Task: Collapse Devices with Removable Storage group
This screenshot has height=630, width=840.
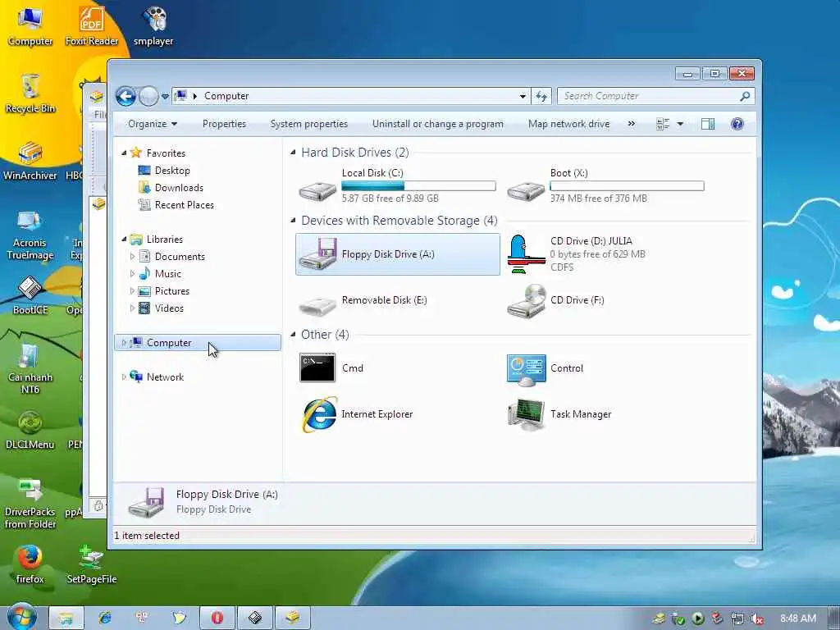Action: [x=293, y=221]
